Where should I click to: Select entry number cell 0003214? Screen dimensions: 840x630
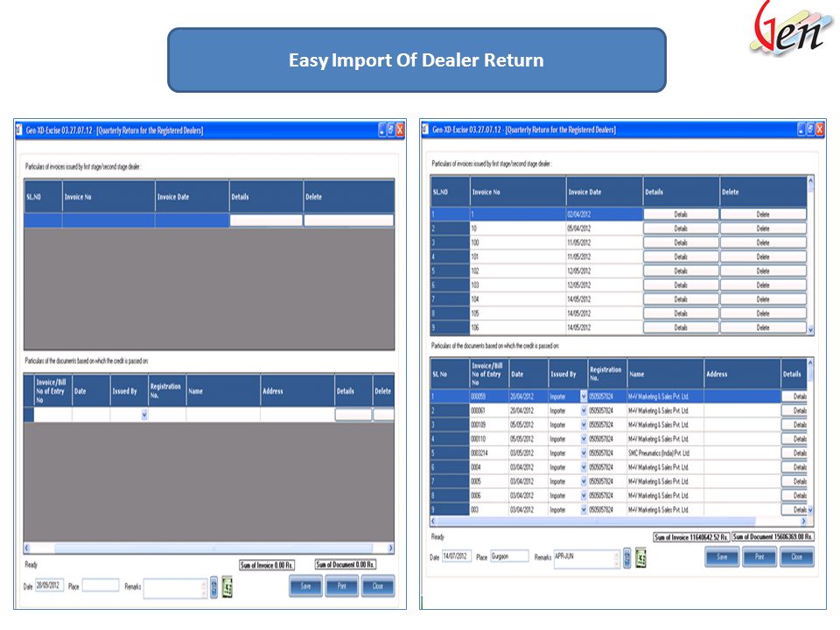[488, 453]
